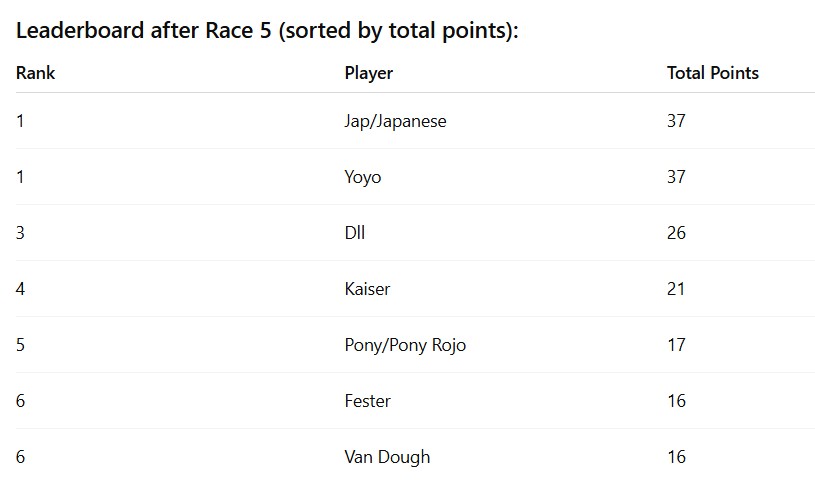Screen dimensions: 815x502
Task: Click Van Dough's 16 points value
Action: [676, 457]
